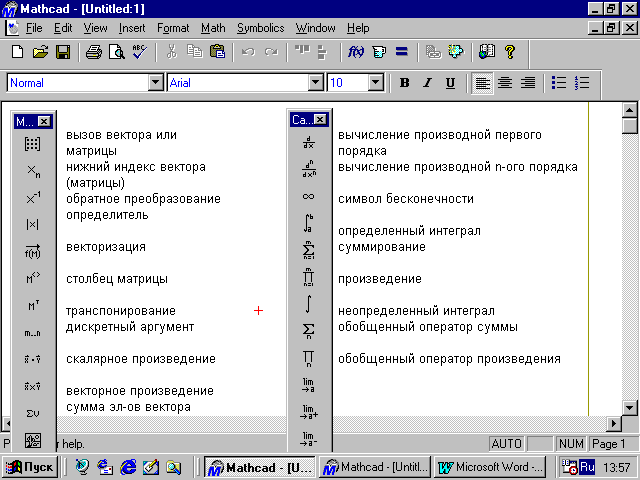Click the horizontal scrollbar right arrow

click(x=614, y=424)
